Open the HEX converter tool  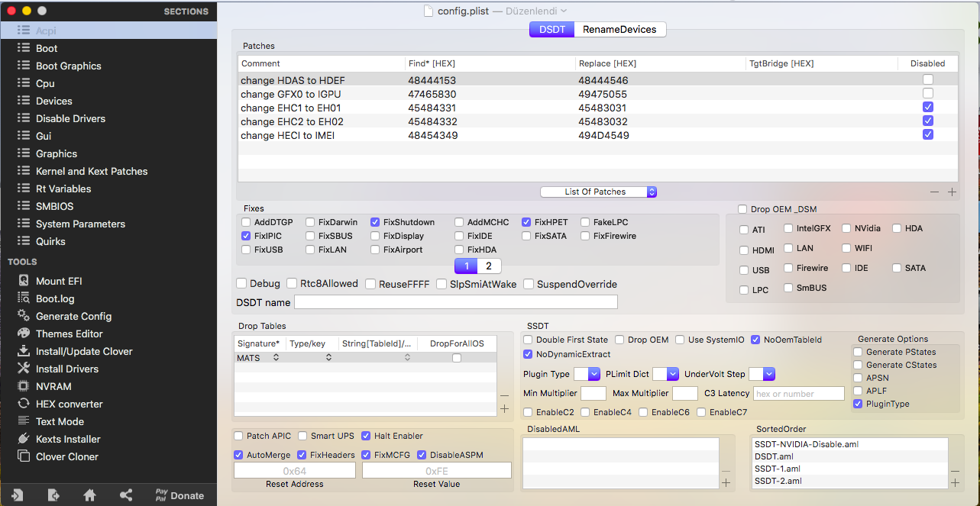[x=69, y=404]
